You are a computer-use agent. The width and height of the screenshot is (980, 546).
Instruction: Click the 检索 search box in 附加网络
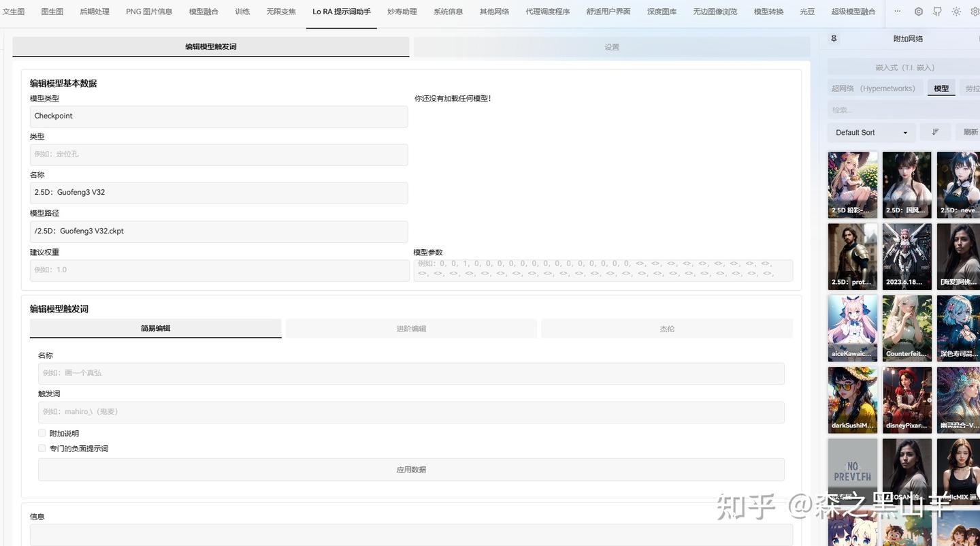[904, 110]
